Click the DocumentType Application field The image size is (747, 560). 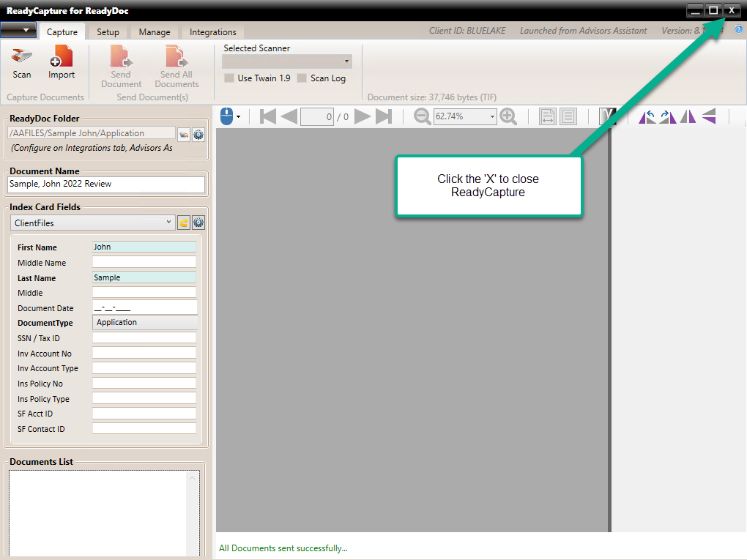[145, 322]
